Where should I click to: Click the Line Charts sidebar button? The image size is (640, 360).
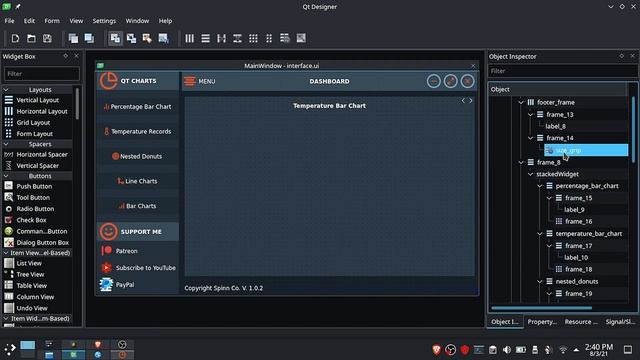point(138,181)
